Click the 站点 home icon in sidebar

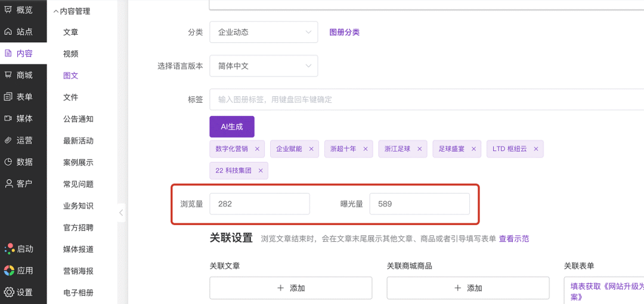[8, 32]
